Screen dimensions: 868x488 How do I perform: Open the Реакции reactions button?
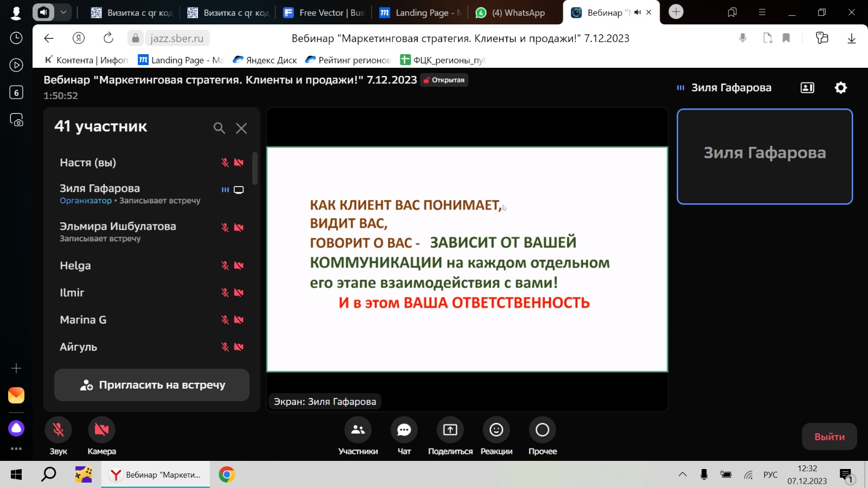496,430
